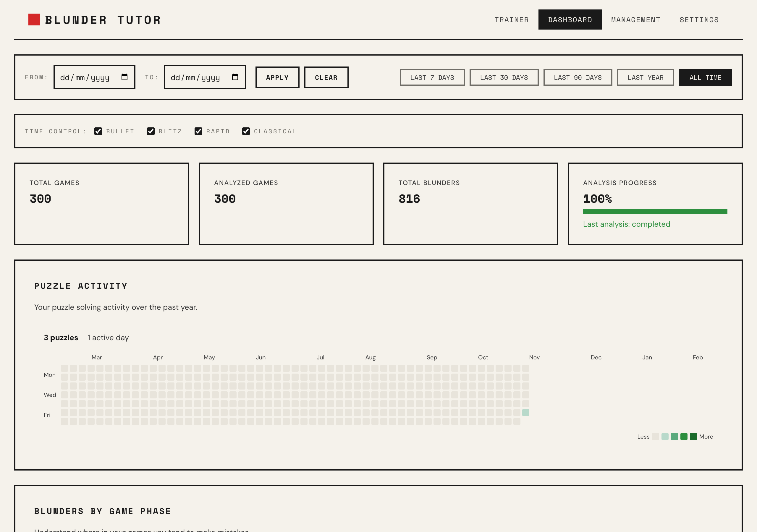The height and width of the screenshot is (532, 757).
Task: Click the darkest green legend square
Action: click(693, 437)
